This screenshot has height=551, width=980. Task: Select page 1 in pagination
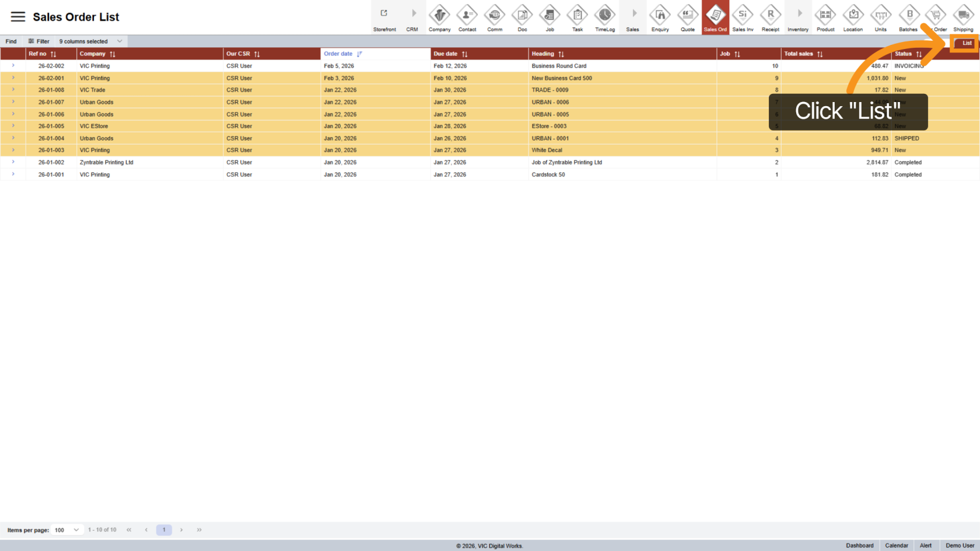tap(164, 530)
